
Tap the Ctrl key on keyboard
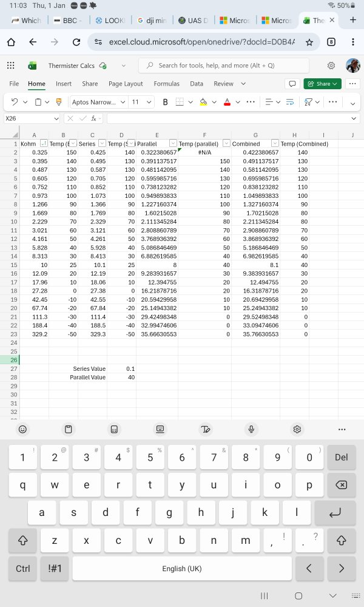tap(23, 568)
